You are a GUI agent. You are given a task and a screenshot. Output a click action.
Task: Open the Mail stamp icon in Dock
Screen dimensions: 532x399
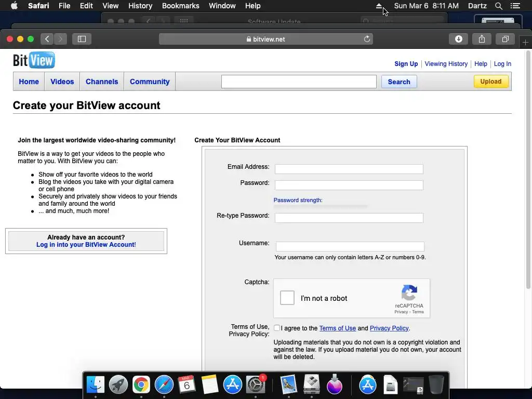(x=289, y=385)
